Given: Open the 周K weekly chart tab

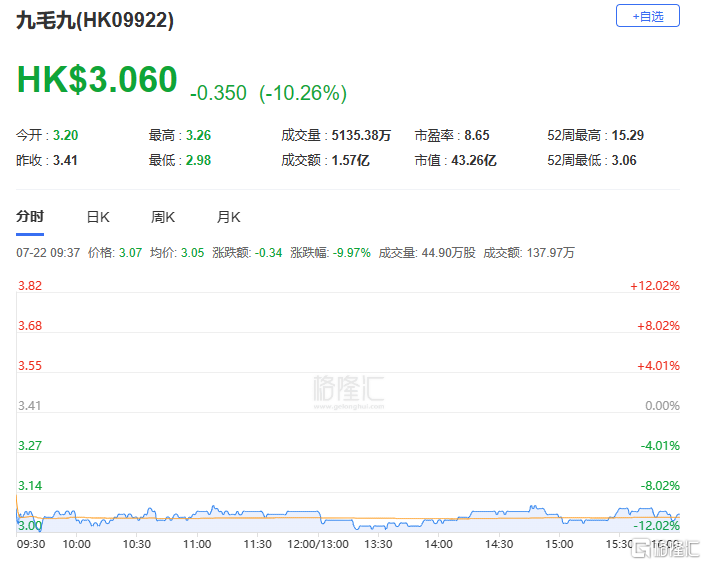Looking at the screenshot, I should (163, 217).
